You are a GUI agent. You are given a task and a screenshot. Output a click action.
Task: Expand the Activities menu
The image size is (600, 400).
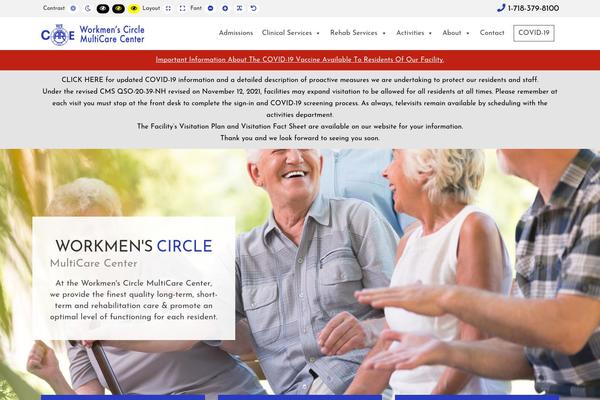click(x=414, y=33)
